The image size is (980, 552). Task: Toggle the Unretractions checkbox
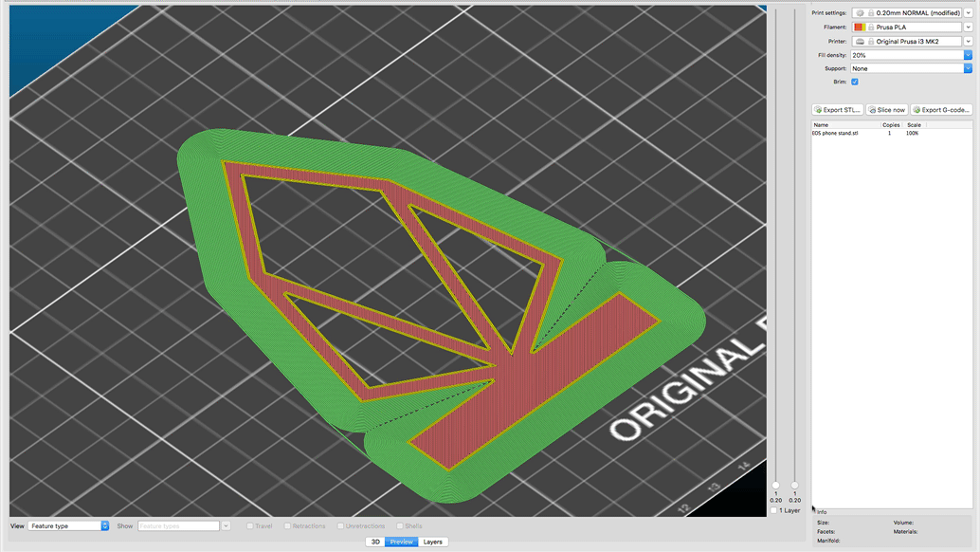point(340,525)
